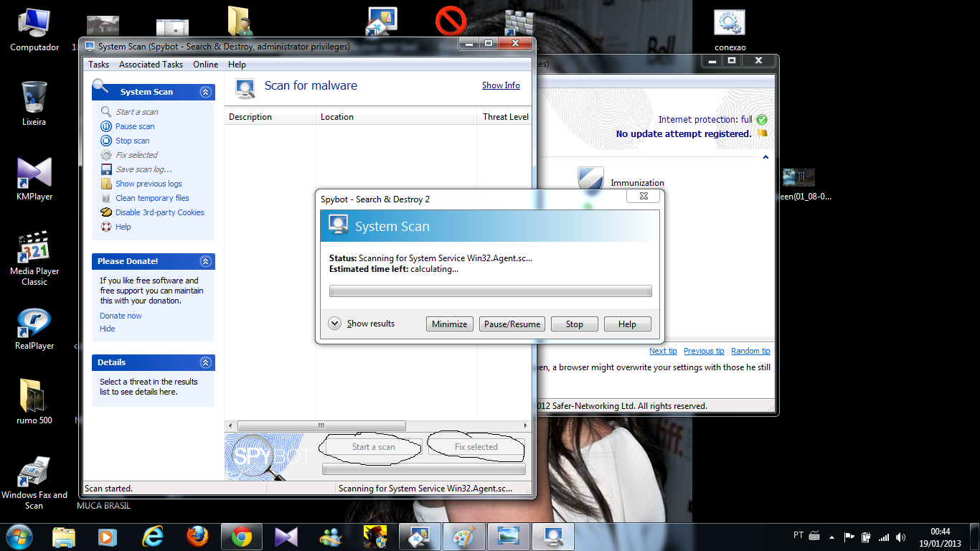Open Show previous logs folder icon
This screenshot has height=551, width=980.
pyautogui.click(x=106, y=184)
